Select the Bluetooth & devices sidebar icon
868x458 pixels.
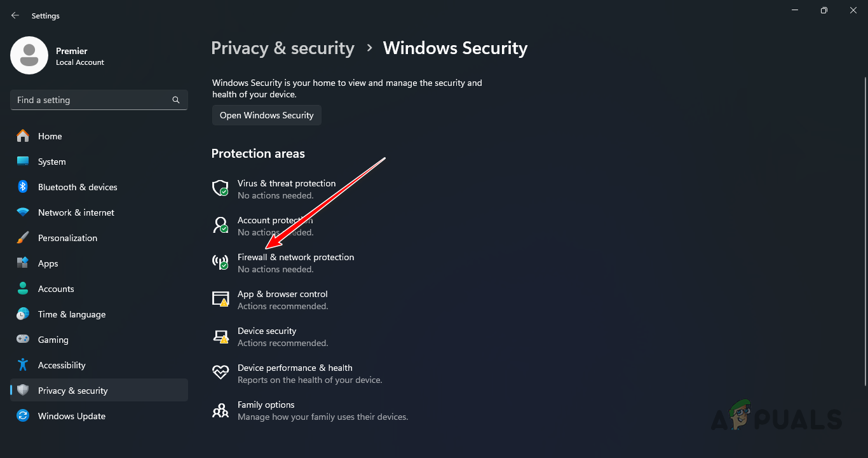(23, 186)
